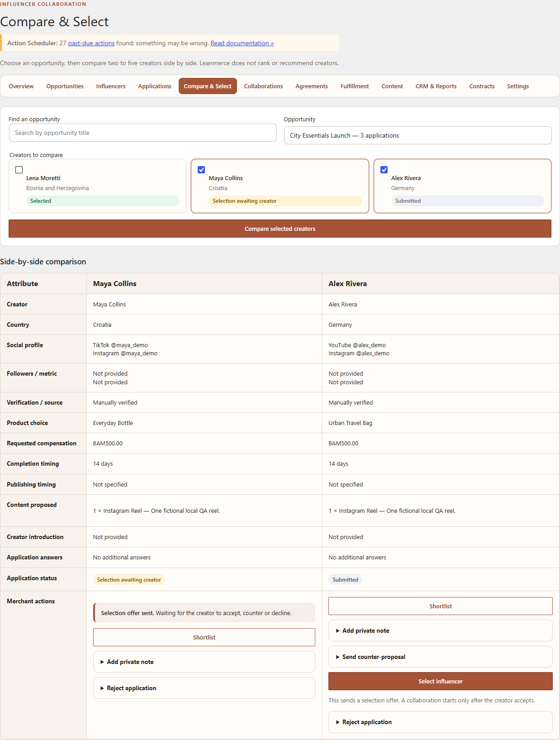Open the Contracts tab
This screenshot has height=740, width=560.
[482, 86]
